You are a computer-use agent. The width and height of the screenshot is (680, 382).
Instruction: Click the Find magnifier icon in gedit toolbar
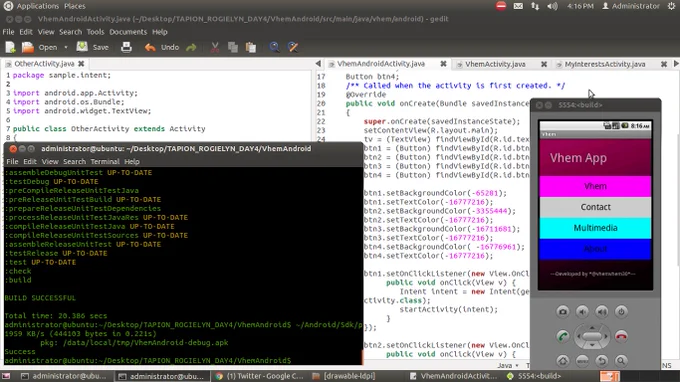(x=275, y=47)
